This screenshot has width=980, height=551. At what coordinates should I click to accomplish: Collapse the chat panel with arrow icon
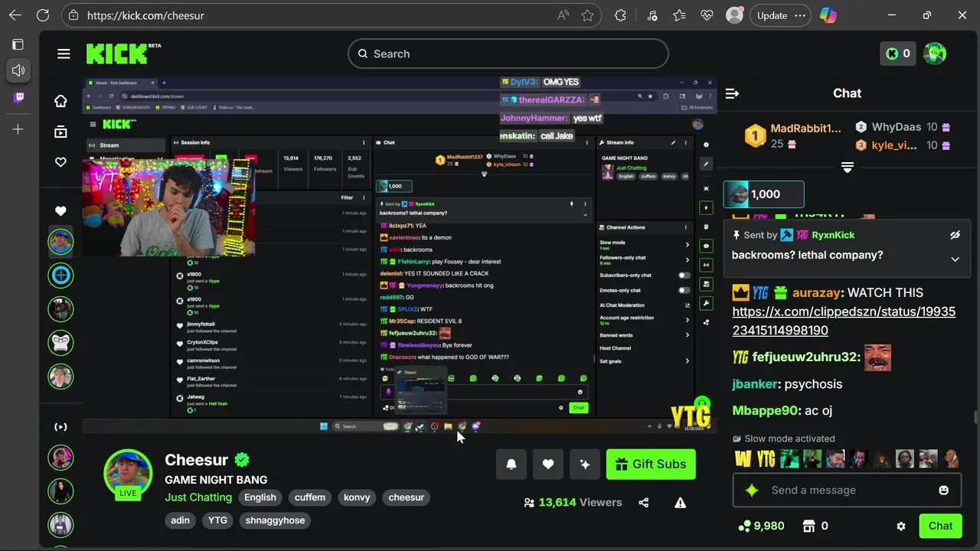pos(732,93)
